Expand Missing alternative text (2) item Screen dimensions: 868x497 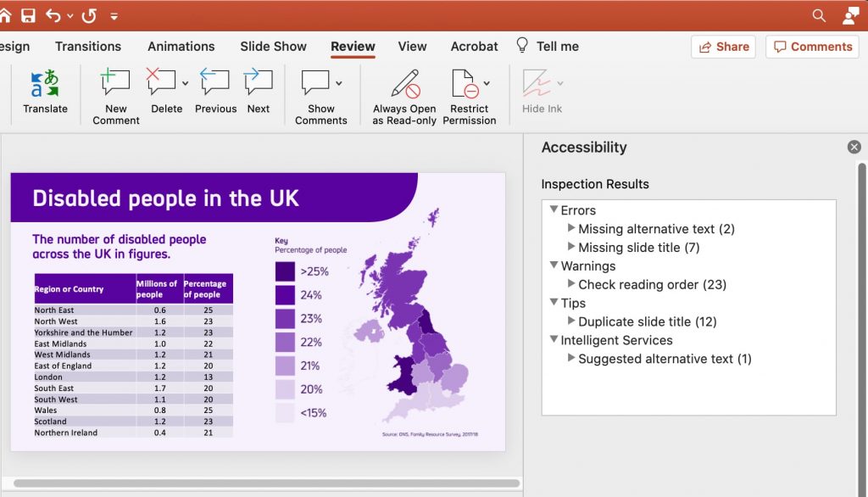572,229
